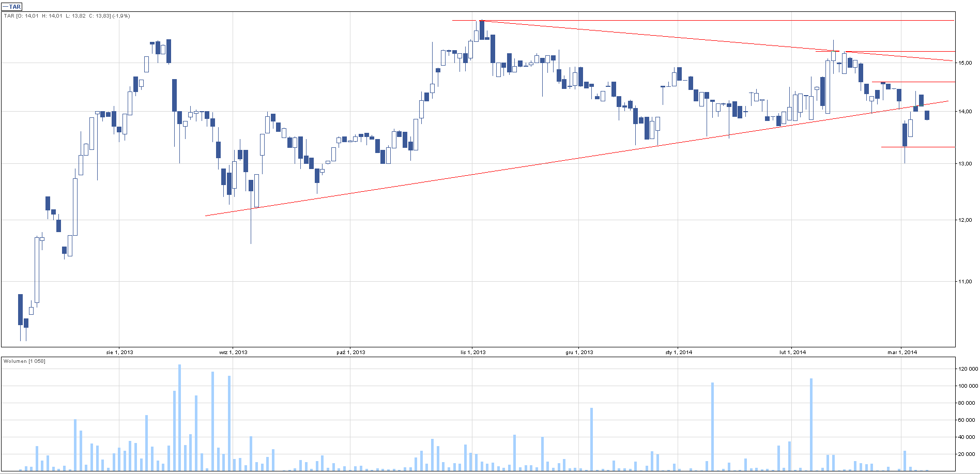Viewport: 980px width, 474px height.
Task: Click the 'mar 1, 2014' date label
Action: [902, 353]
